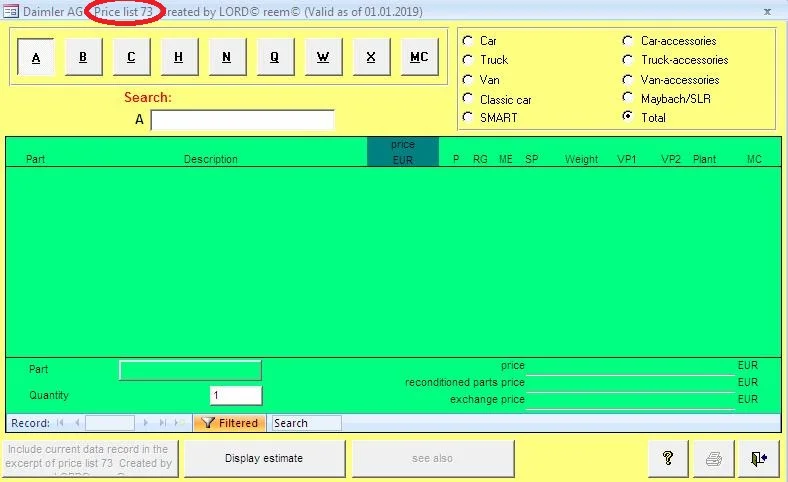Image resolution: width=788 pixels, height=482 pixels.
Task: Click the record navigation Search box
Action: tap(306, 423)
